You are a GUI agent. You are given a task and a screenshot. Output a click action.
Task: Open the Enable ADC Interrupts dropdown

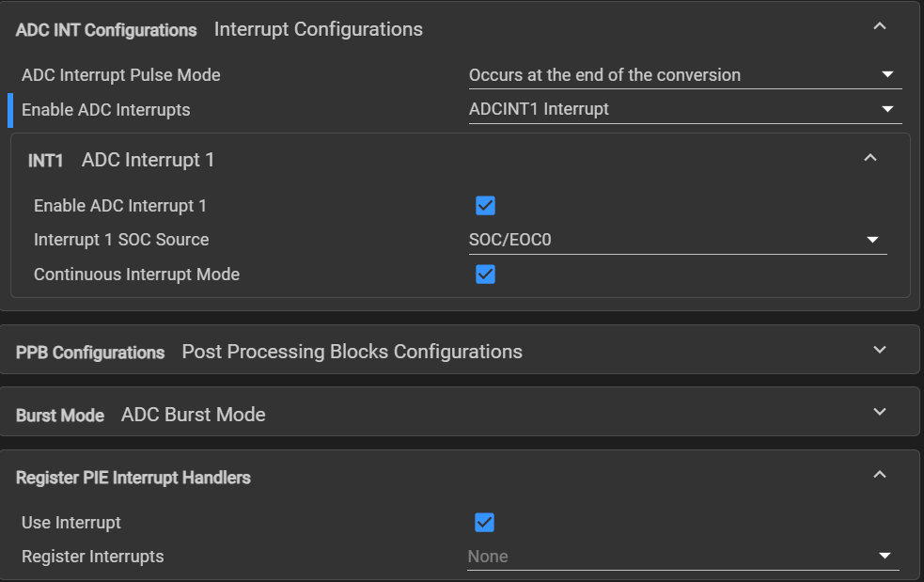click(x=684, y=109)
